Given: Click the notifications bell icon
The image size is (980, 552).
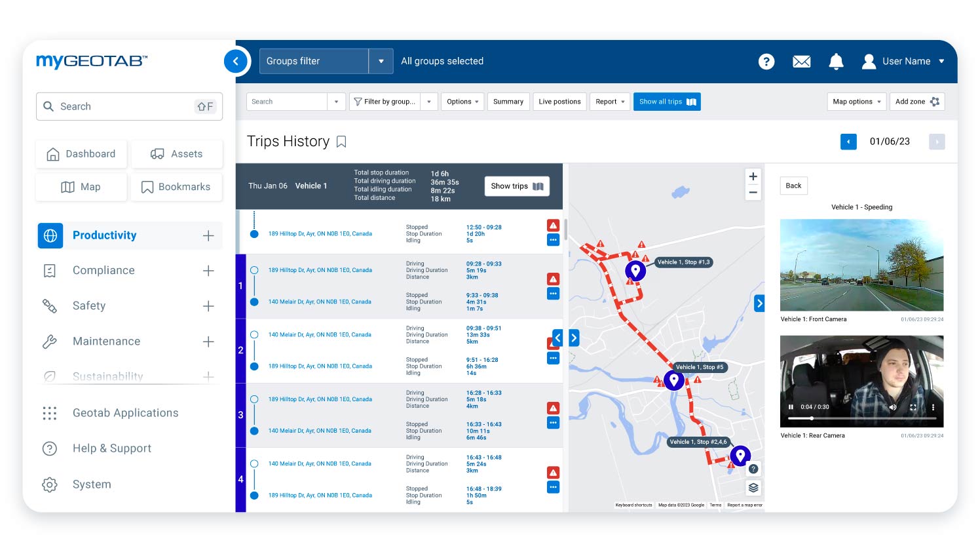Looking at the screenshot, I should point(836,62).
